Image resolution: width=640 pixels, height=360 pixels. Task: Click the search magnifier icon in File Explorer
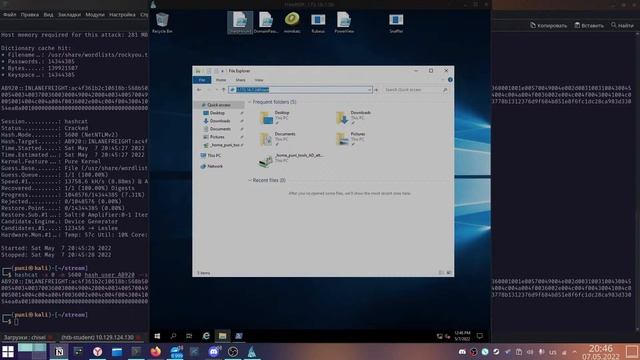445,90
